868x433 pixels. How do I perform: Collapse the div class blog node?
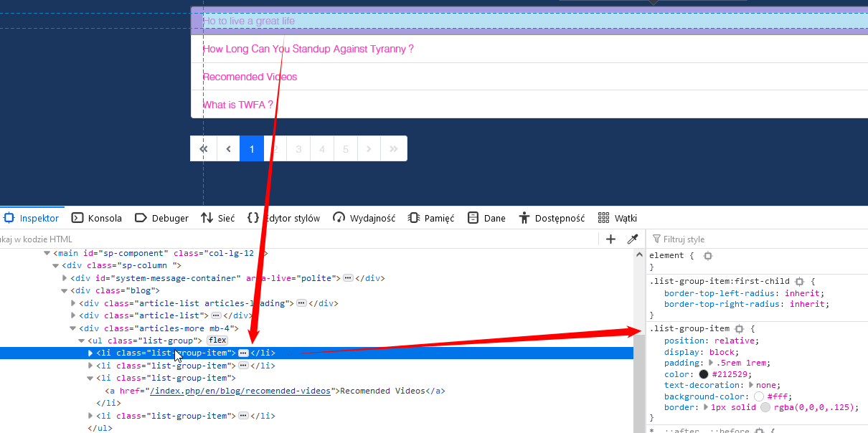pos(65,290)
